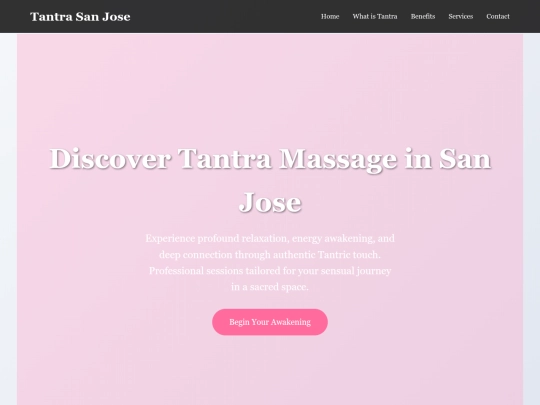The height and width of the screenshot is (405, 540).
Task: Click the Begin Your Awakening button
Action: [x=270, y=322]
